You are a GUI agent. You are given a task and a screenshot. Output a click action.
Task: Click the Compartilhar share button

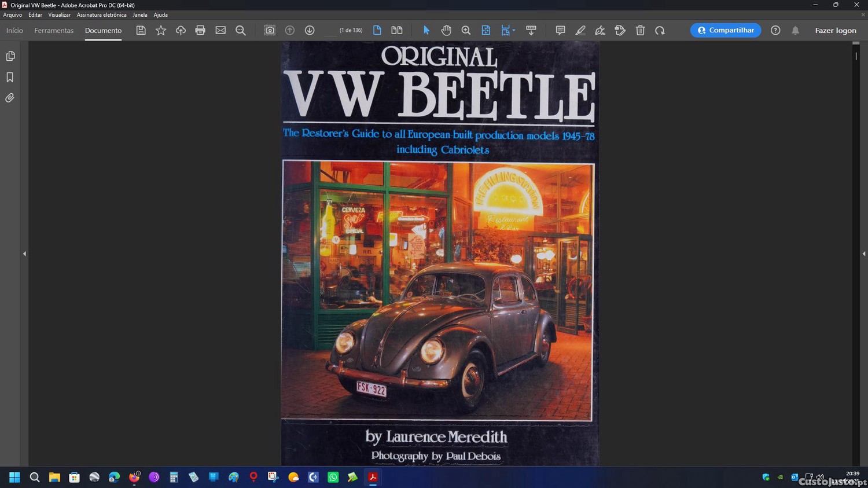coord(726,30)
